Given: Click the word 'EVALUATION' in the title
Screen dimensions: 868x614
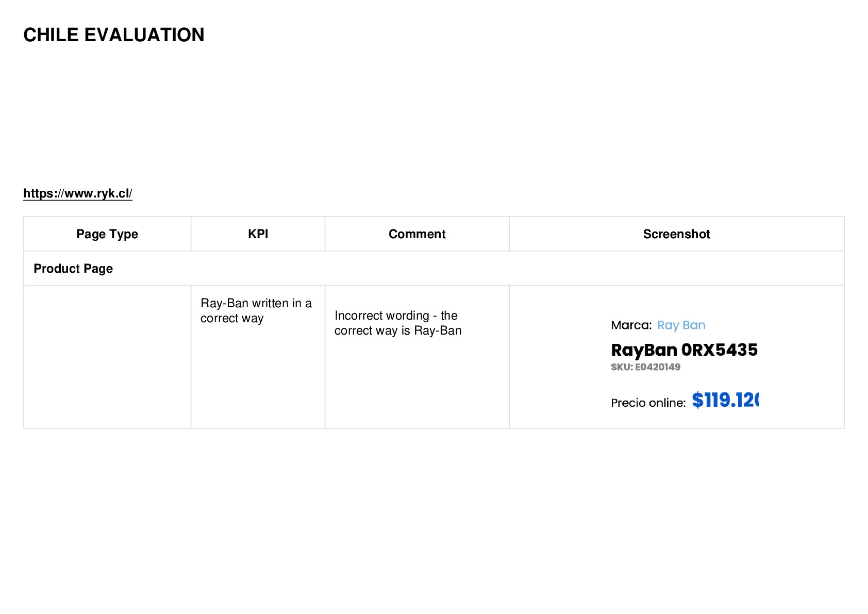Looking at the screenshot, I should 144,35.
